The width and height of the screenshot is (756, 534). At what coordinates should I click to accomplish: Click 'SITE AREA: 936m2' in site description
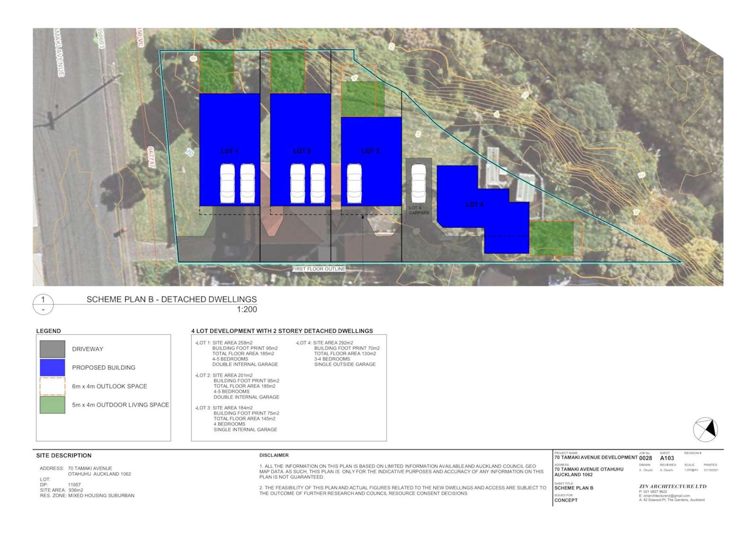[61, 490]
